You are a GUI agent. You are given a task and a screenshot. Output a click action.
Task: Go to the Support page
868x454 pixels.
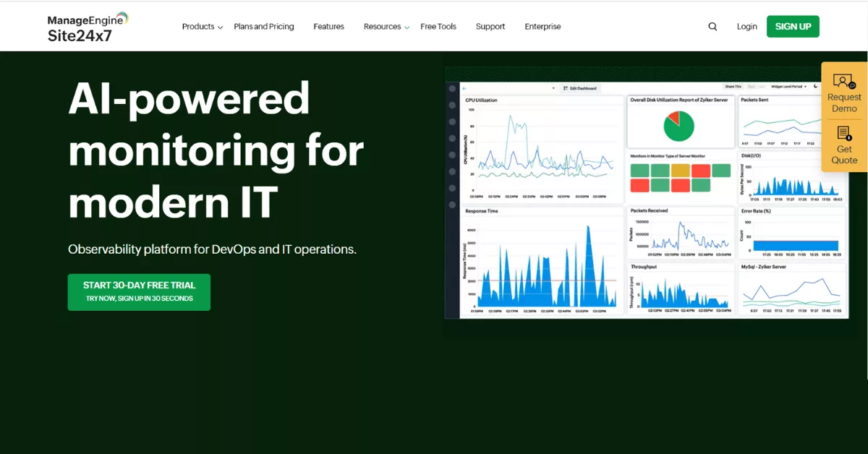click(490, 27)
